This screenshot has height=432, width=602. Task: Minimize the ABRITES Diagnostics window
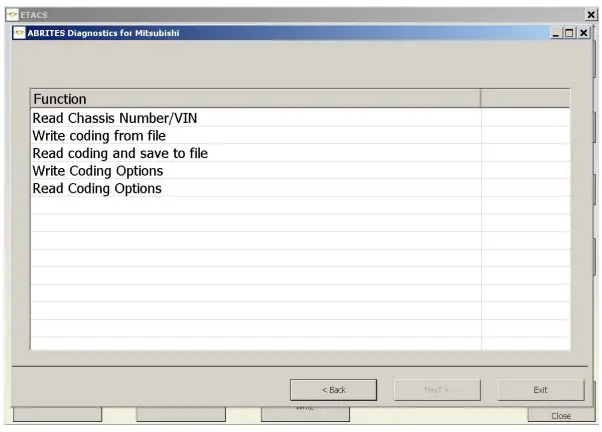tap(555, 33)
